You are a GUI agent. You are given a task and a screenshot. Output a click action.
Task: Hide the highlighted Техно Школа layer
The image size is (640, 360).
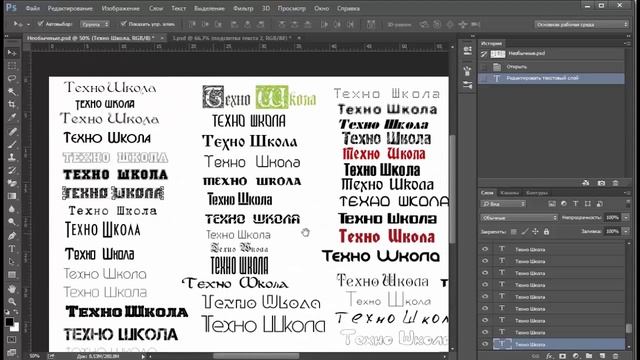point(485,344)
